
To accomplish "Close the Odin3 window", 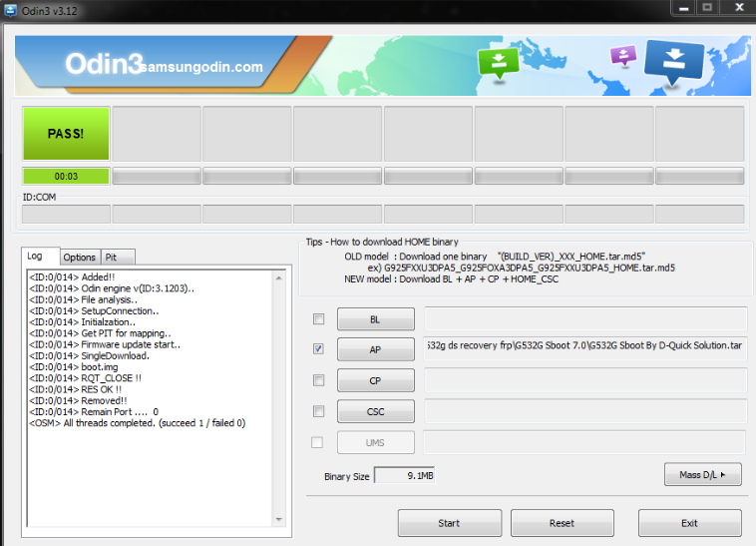I will coord(739,8).
